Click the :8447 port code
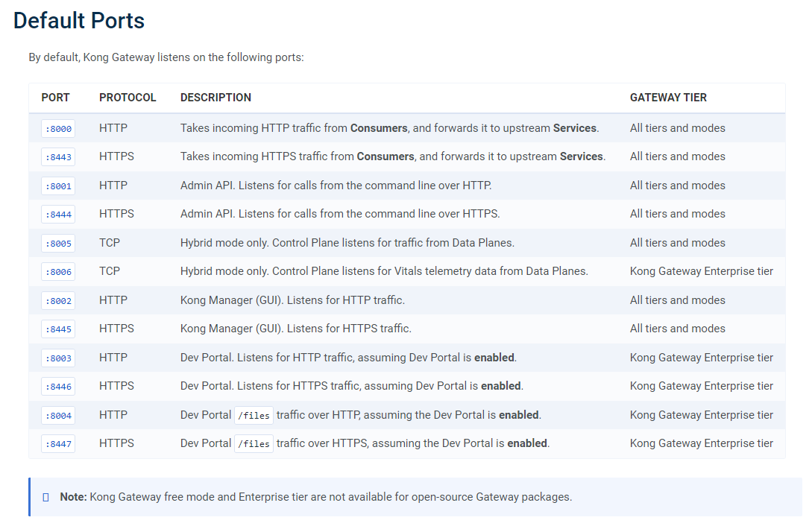This screenshot has height=529, width=812. [x=58, y=444]
